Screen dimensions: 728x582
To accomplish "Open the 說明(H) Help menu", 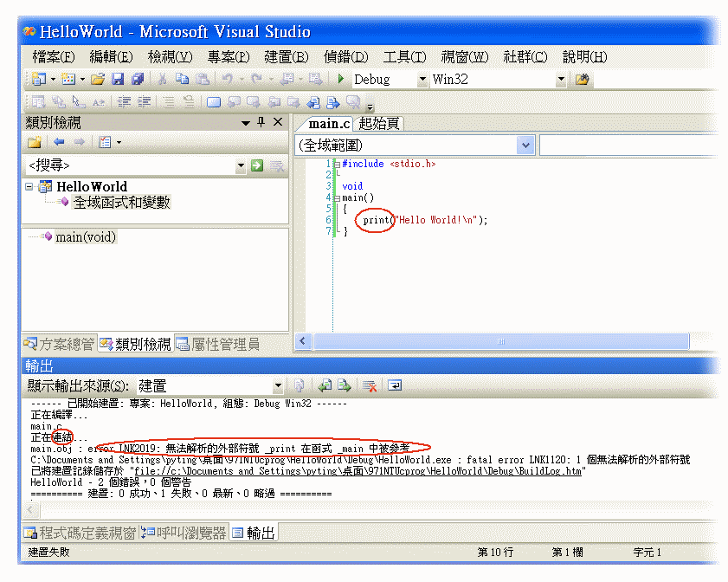I will (x=584, y=57).
